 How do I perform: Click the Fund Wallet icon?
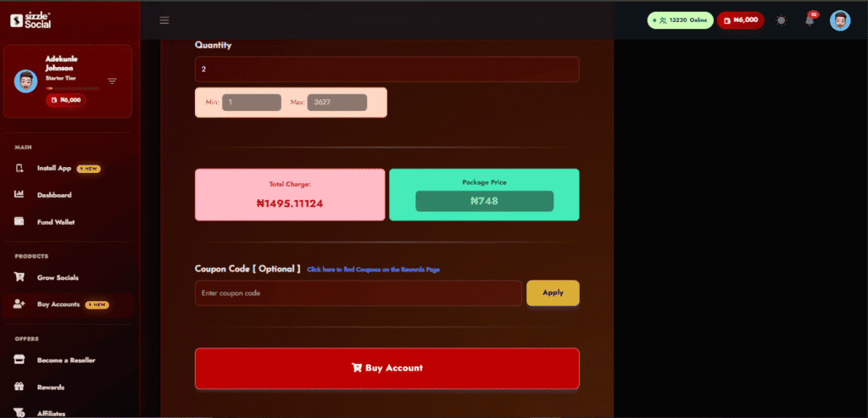point(19,221)
